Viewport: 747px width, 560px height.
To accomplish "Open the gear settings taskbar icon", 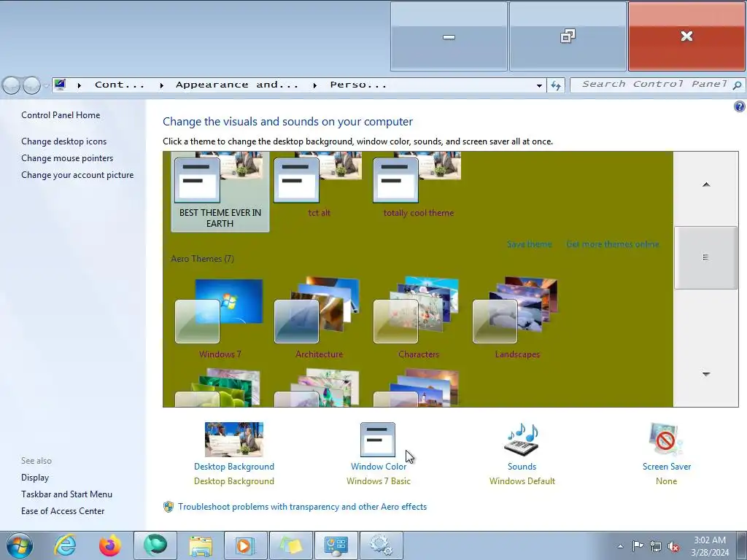I will (x=382, y=545).
